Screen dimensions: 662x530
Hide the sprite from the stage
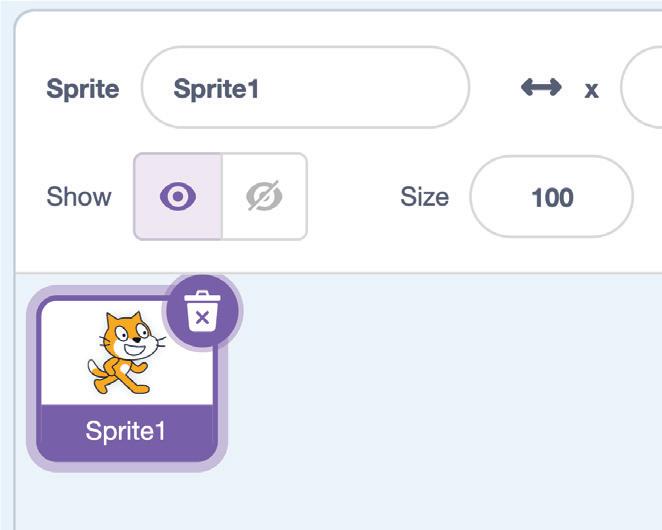pos(264,197)
